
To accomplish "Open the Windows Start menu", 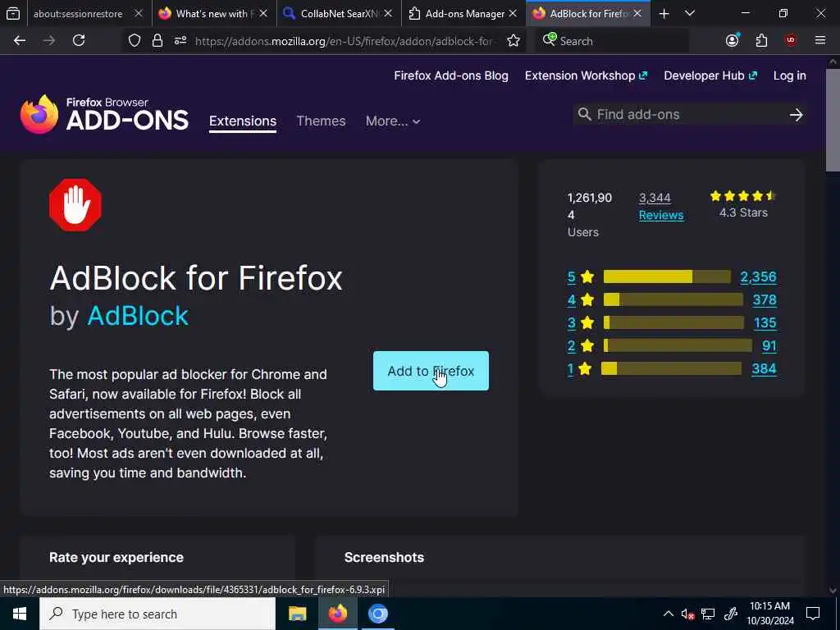I will (x=20, y=614).
